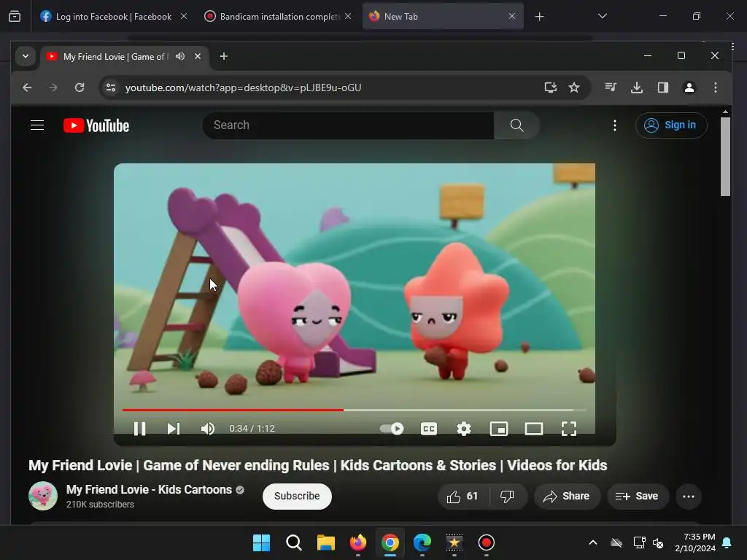Click the YouTube search magnifier button
747x560 pixels.
pyautogui.click(x=516, y=125)
